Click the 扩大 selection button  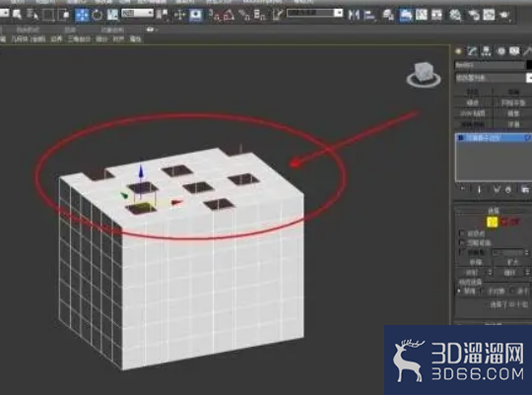[512, 262]
